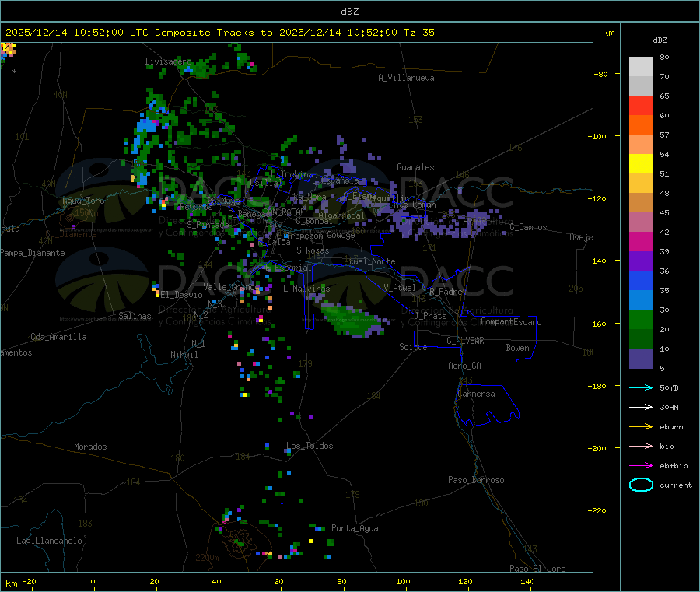Click the yellow eburn arrow legend icon
The image size is (700, 592).
click(x=641, y=427)
